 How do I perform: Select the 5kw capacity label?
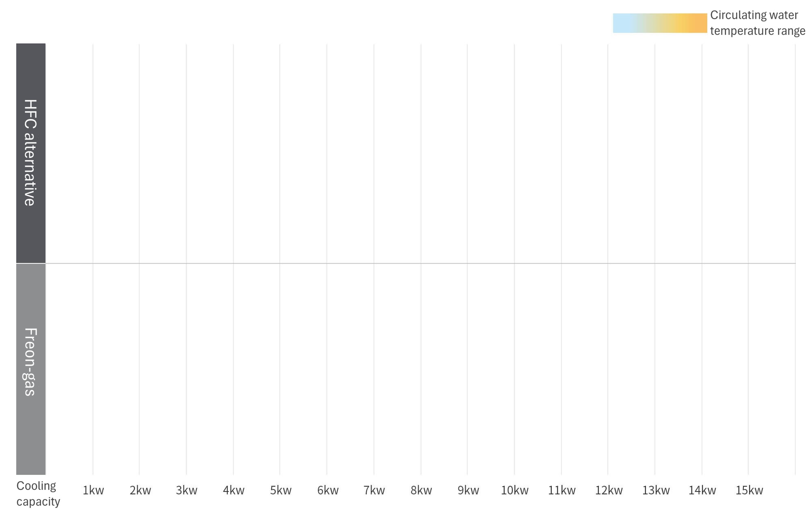click(281, 490)
